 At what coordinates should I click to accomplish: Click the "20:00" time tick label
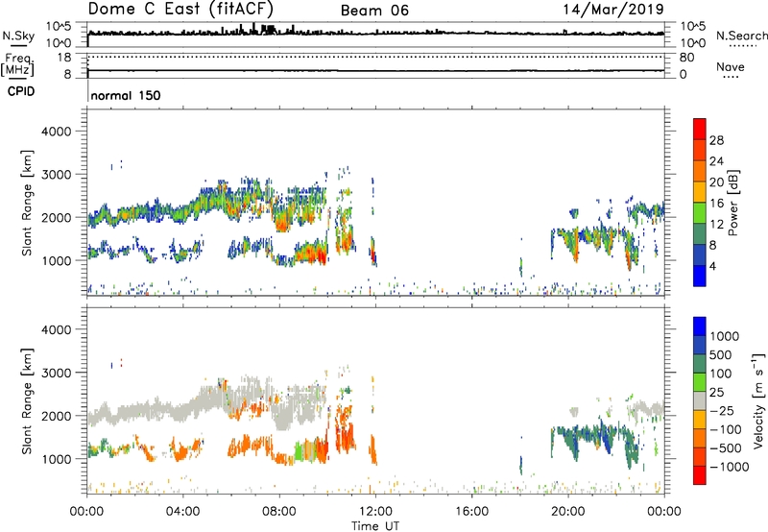pos(568,512)
